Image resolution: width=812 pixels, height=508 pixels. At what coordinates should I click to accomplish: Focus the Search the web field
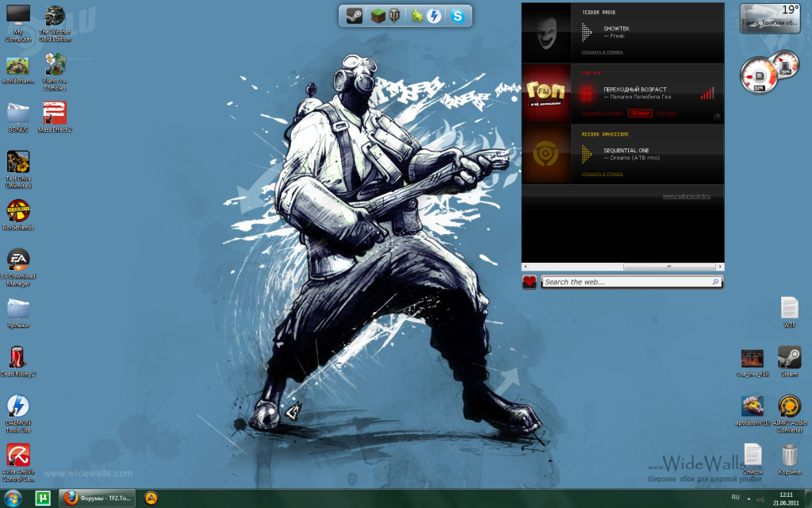tap(626, 282)
